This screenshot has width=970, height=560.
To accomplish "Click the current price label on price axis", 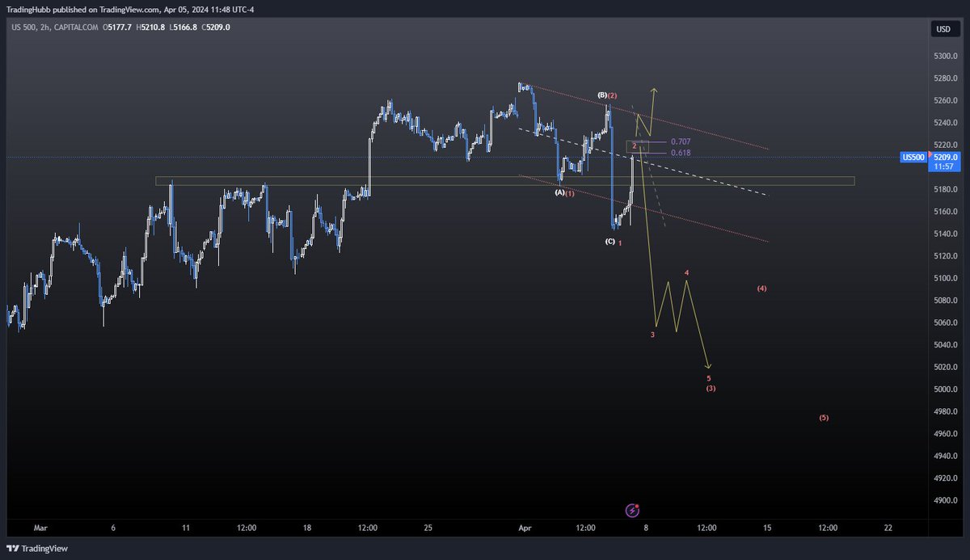I will 944,157.
